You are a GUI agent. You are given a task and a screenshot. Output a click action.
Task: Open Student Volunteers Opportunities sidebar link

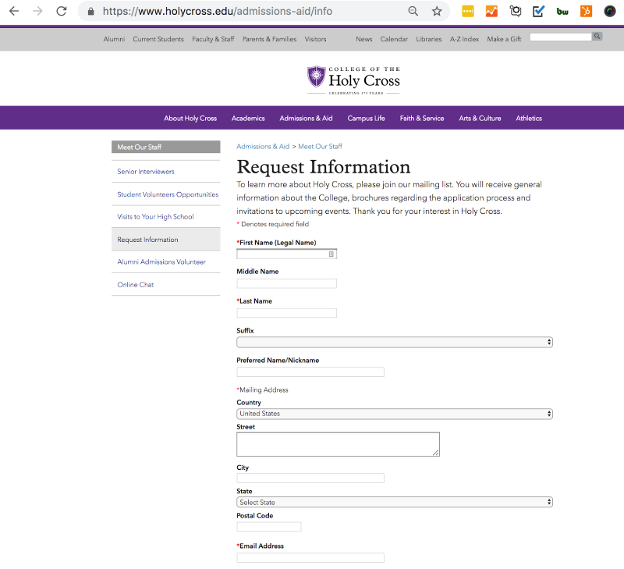tap(168, 194)
